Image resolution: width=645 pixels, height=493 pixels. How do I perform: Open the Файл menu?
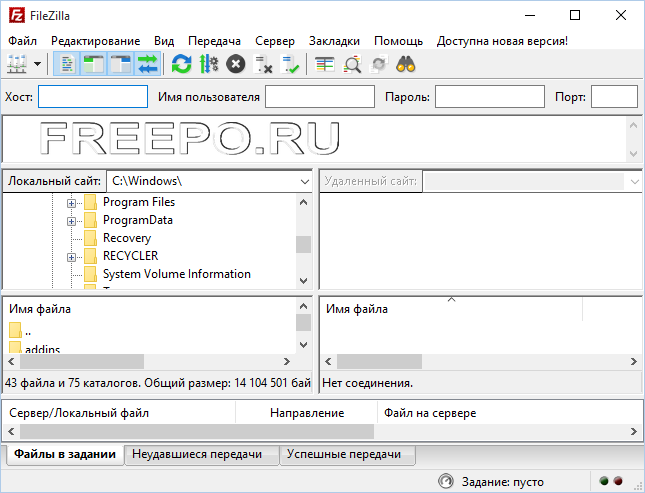click(x=22, y=41)
